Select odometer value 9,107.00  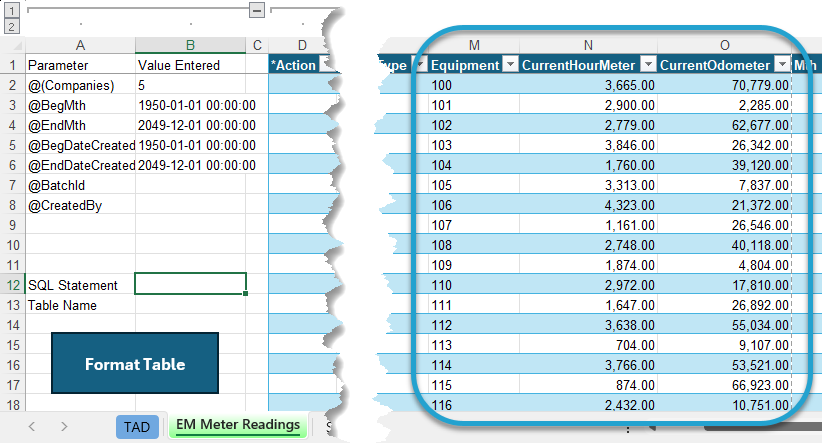724,345
